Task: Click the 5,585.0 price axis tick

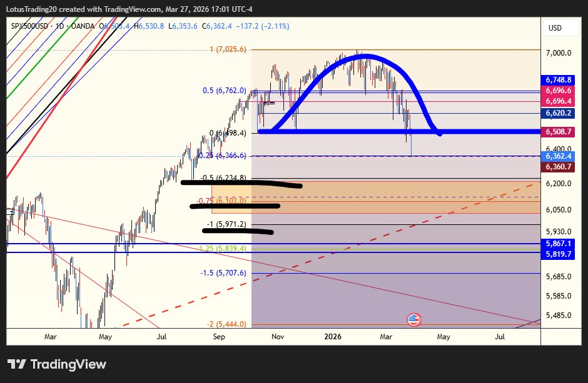Action: point(559,296)
